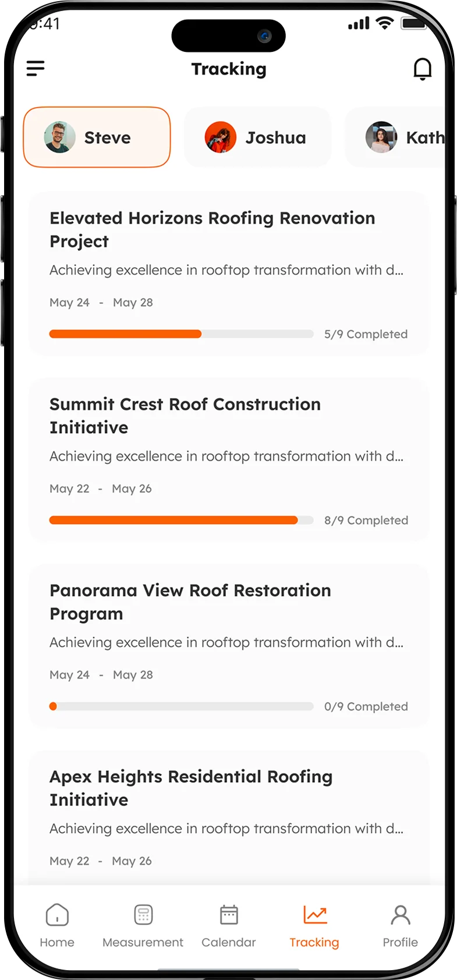Open the Calendar icon in bottom bar
457x980 pixels.
coord(229,915)
